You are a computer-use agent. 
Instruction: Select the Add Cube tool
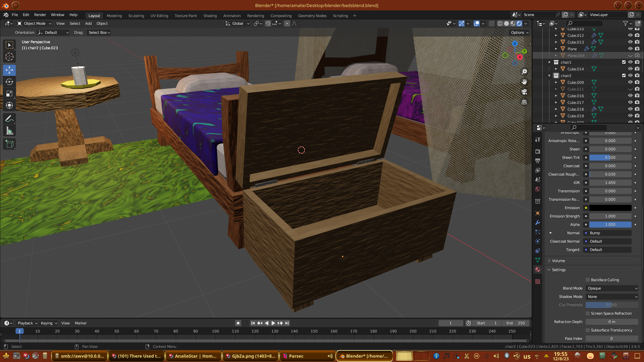click(9, 144)
